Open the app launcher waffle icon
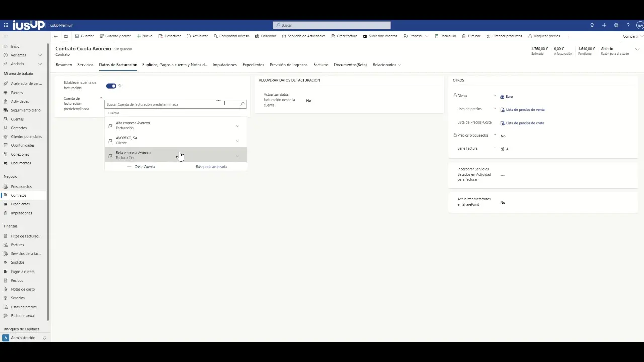This screenshot has height=362, width=644. pos(6,25)
